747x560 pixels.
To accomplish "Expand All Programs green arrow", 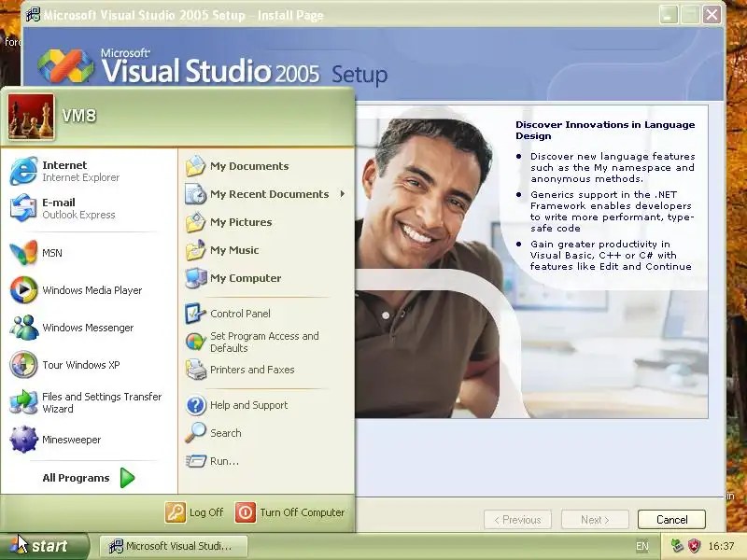I will click(127, 478).
